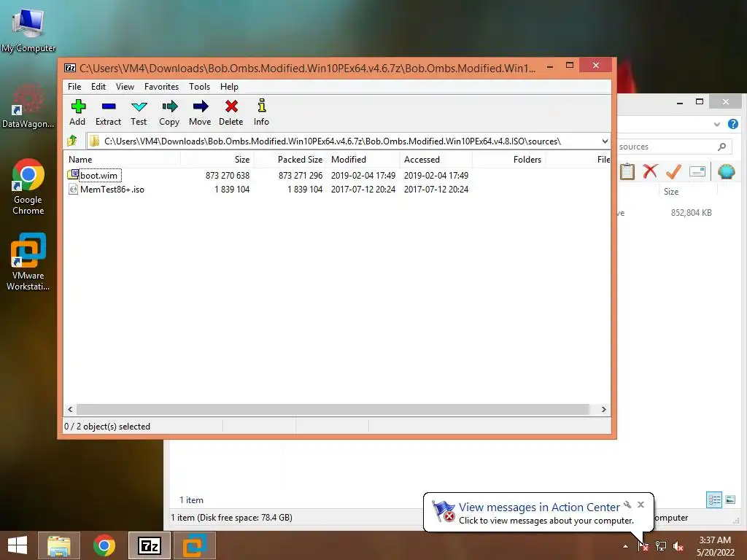Open the Edit menu
This screenshot has width=747, height=560.
[98, 87]
